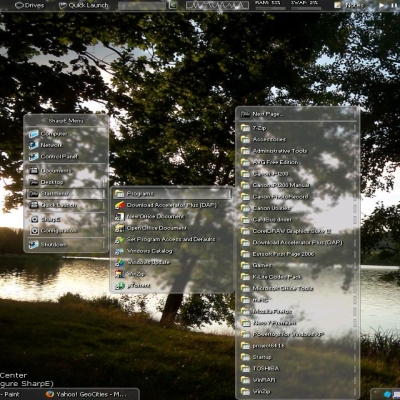Open the CardBus driver folder

[298, 220]
